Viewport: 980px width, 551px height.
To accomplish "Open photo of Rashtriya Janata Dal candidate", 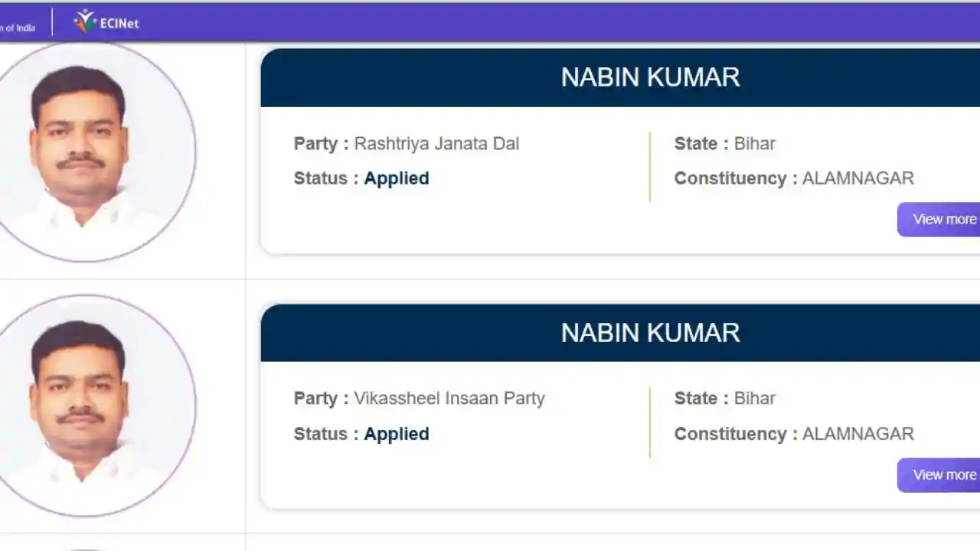I will (84, 152).
